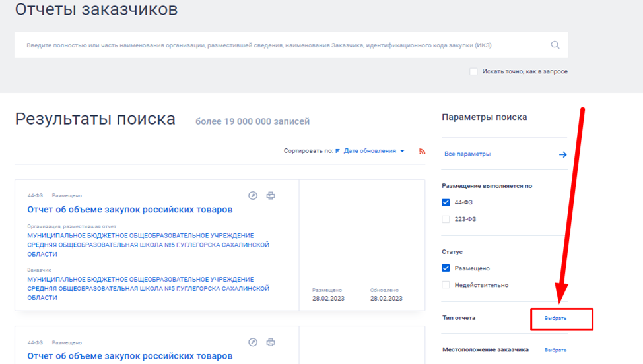Check the 223-ФЗ checkbox
This screenshot has height=364, width=643.
tap(446, 219)
